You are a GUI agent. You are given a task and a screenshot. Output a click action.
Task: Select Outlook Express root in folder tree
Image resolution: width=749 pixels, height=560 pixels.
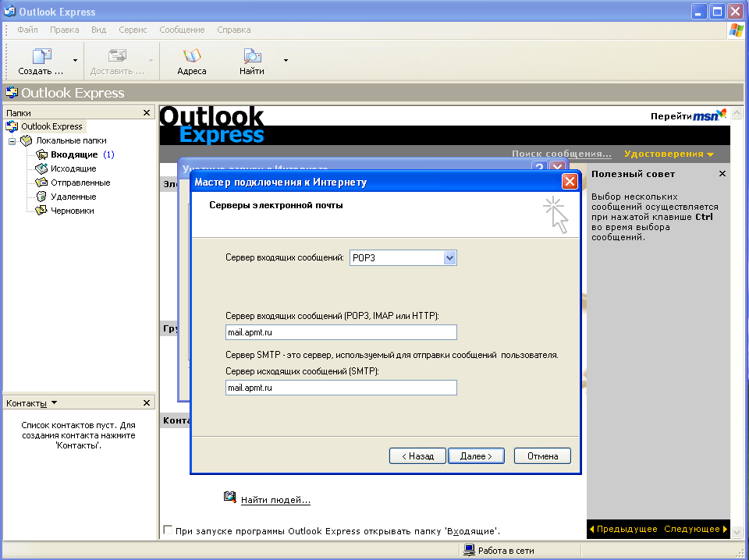coord(51,126)
